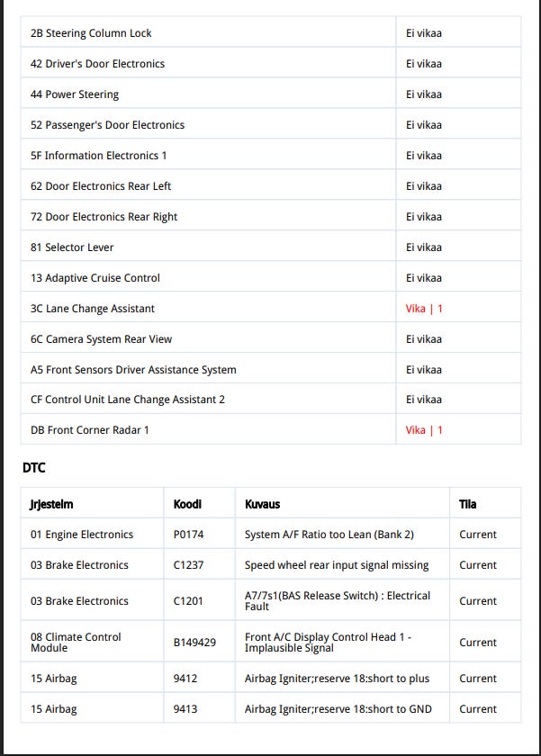
Task: Click red fault status for Lane Change Assistant
Action: click(x=424, y=309)
